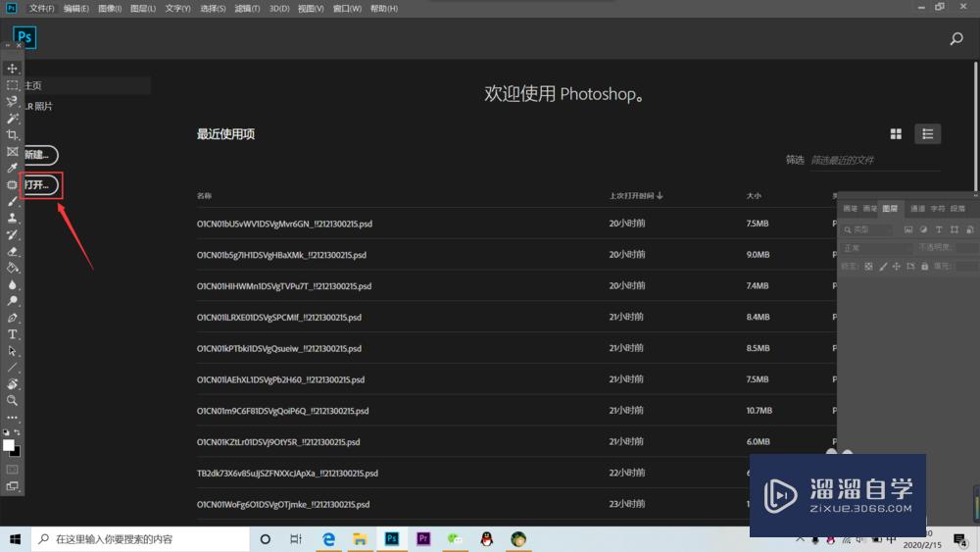Select the Eraser tool
This screenshot has height=552, width=980.
pos(12,251)
